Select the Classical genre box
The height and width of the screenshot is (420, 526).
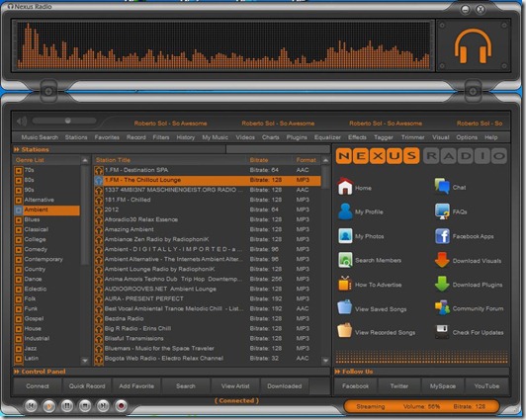(x=19, y=230)
